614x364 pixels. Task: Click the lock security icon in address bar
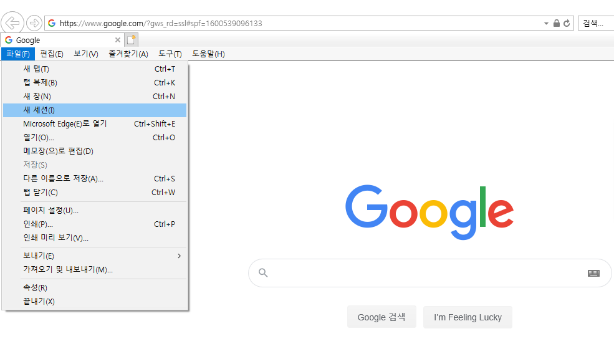coord(557,23)
